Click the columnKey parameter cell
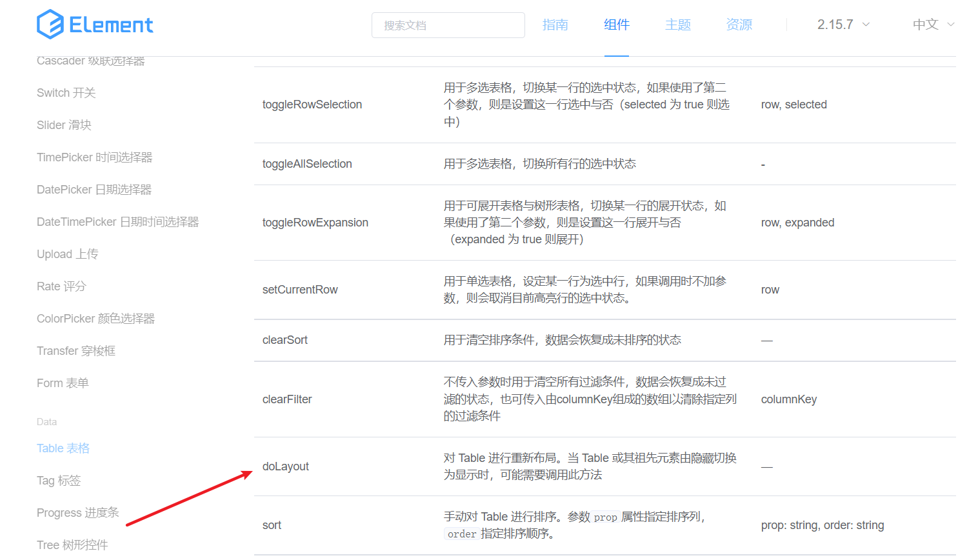The width and height of the screenshot is (958, 560). coord(789,399)
